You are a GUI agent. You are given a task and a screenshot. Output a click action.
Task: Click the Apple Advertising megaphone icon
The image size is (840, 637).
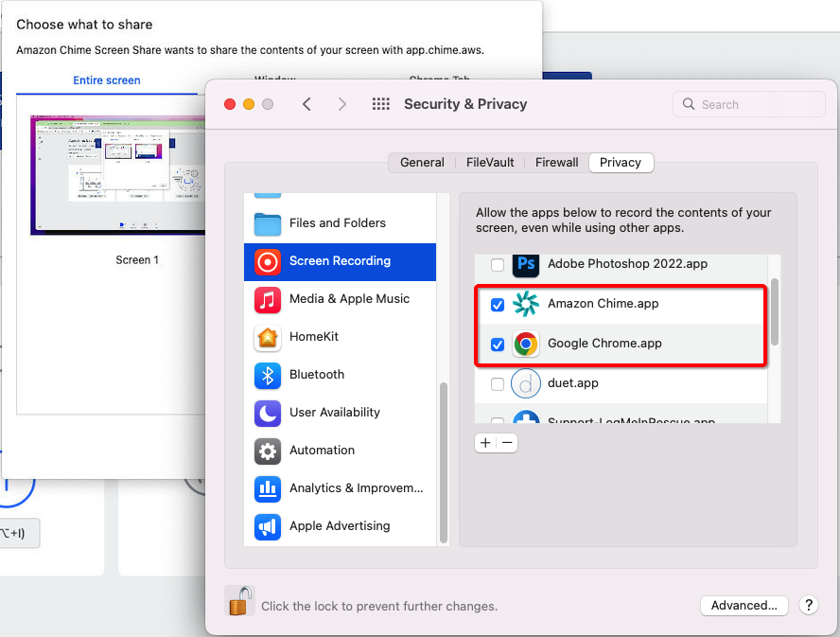click(268, 527)
